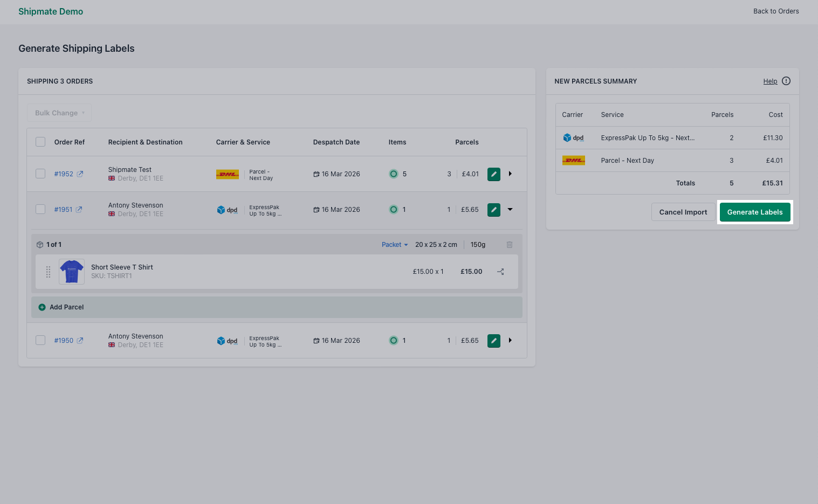Click edit pencil icon for order #1952
818x504 pixels.
tap(493, 174)
